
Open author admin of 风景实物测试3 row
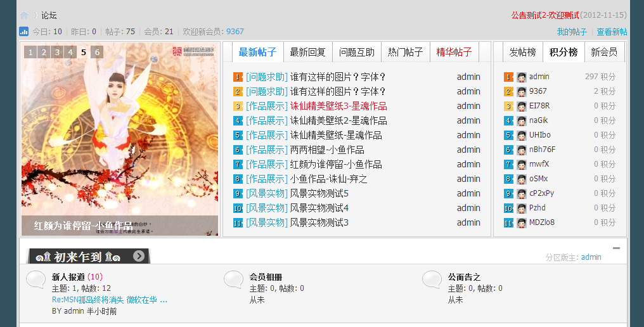(468, 222)
